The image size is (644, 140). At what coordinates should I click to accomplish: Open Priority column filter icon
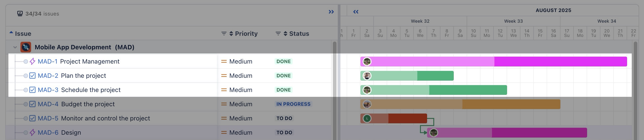(x=224, y=34)
